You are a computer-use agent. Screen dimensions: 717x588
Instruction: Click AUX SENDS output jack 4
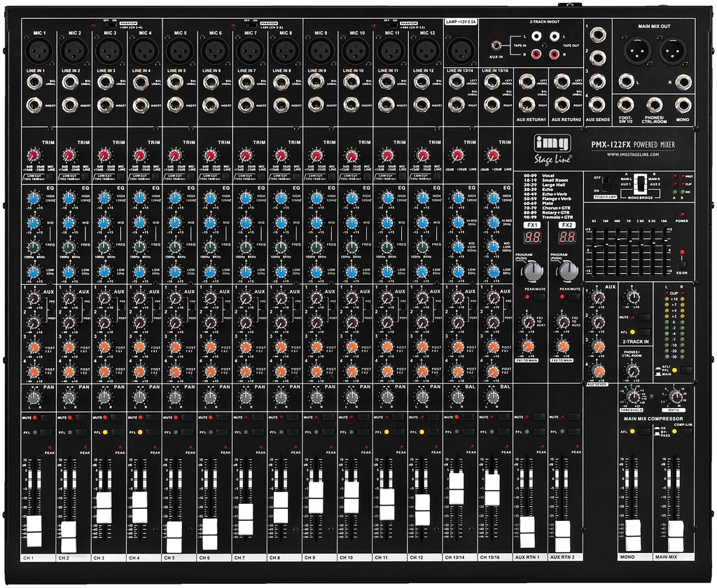[598, 106]
